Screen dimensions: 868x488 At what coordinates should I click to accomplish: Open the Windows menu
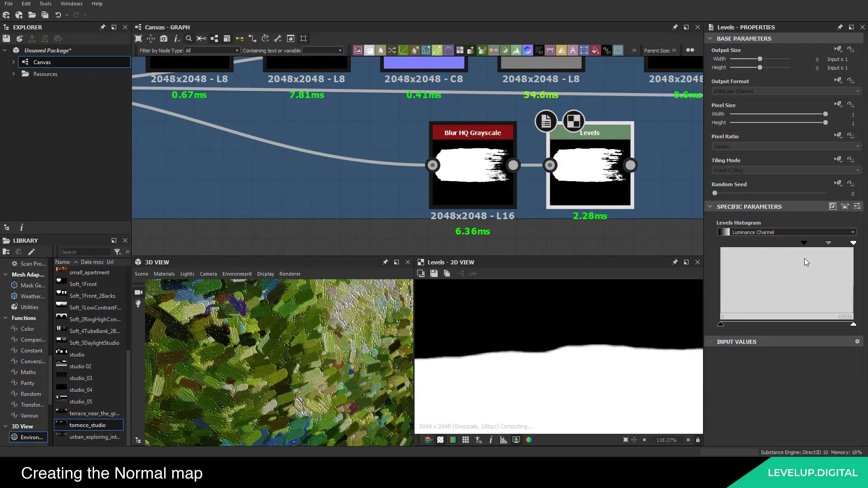click(71, 4)
